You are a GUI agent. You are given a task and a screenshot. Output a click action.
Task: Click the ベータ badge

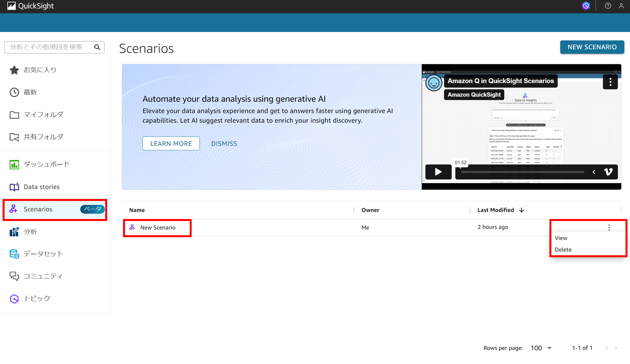point(93,209)
